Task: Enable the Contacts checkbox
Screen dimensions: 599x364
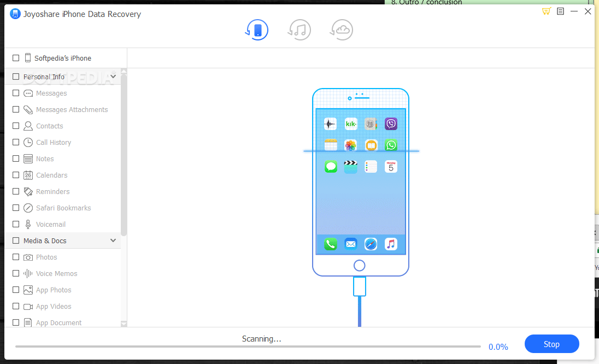Action: [x=16, y=126]
